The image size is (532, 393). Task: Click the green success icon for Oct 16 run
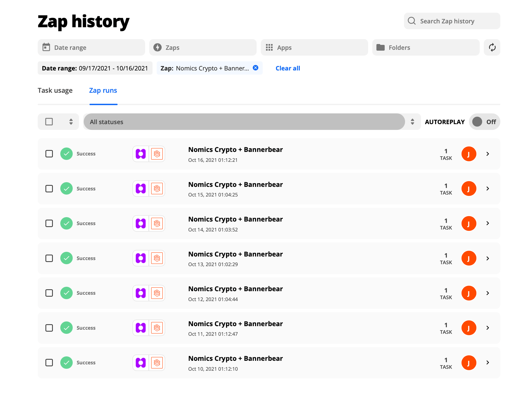click(66, 154)
